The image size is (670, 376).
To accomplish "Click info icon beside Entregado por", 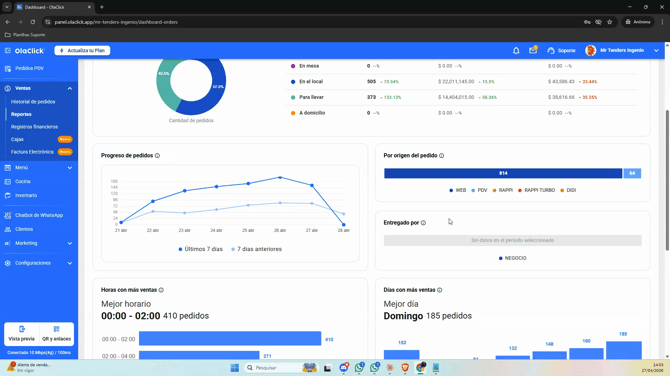I will 423,223.
